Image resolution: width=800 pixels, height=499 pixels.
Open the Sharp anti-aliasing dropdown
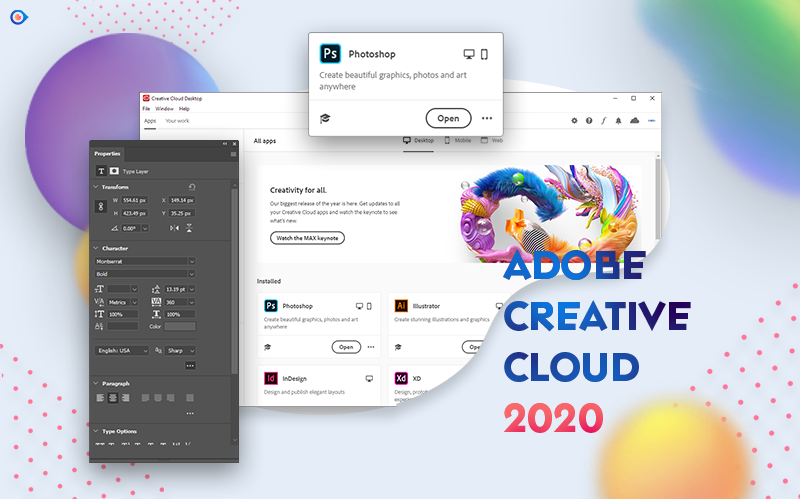pyautogui.click(x=181, y=351)
